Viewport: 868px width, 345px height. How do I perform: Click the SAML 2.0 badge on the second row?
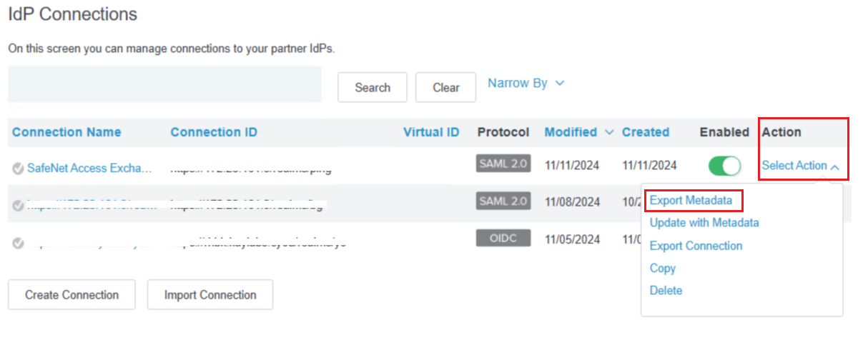point(503,201)
